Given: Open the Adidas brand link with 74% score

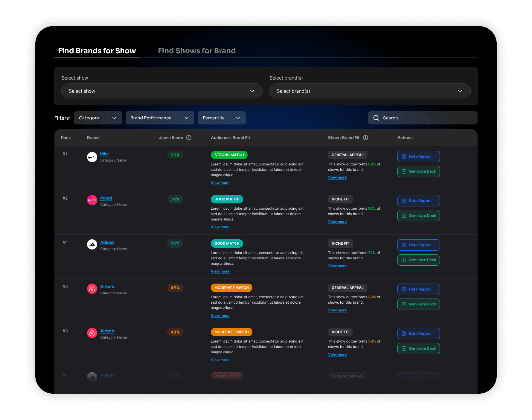Looking at the screenshot, I should point(107,242).
